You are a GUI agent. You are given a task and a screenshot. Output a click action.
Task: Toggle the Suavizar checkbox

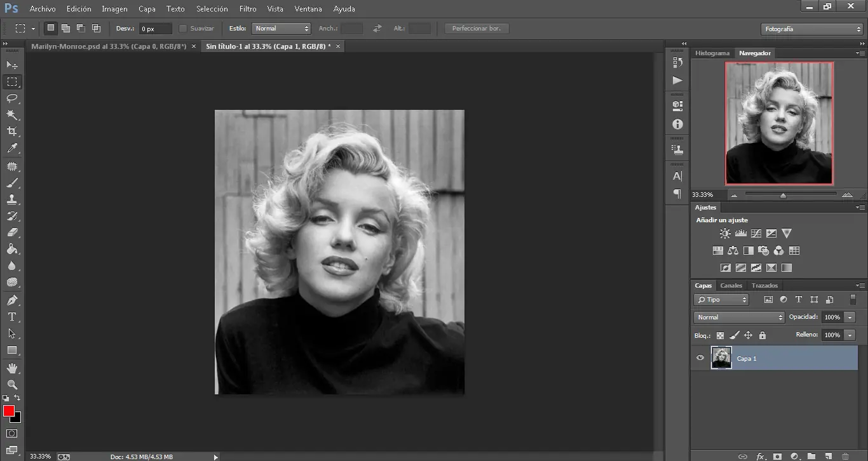click(x=183, y=29)
